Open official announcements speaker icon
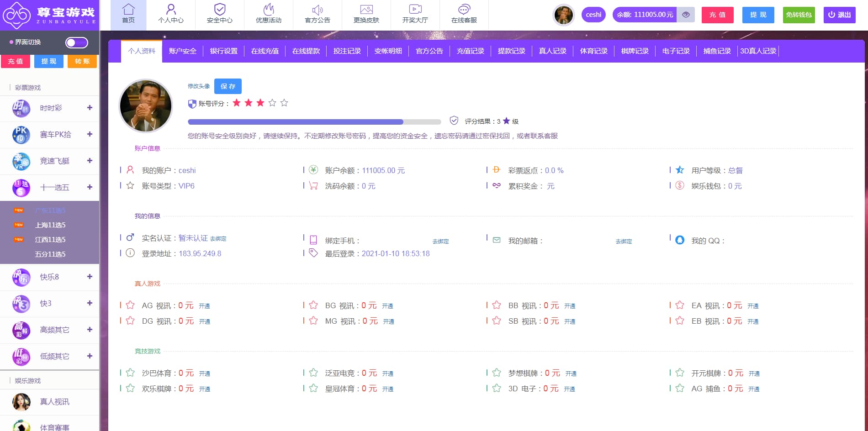Viewport: 868px width, 431px height. point(317,10)
